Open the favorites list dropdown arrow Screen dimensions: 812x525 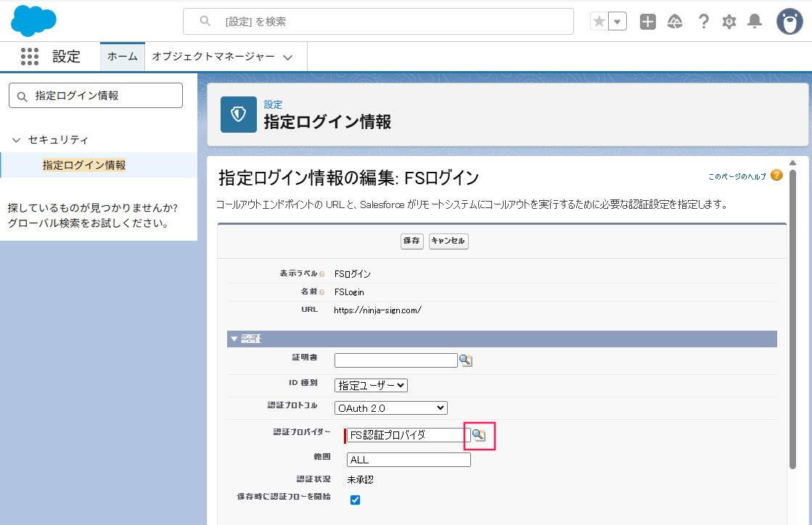(x=618, y=21)
